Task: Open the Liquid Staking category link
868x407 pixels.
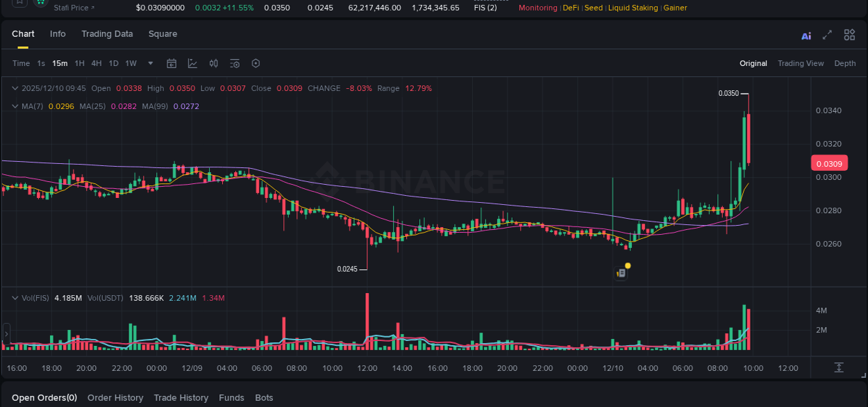Action: pyautogui.click(x=632, y=8)
